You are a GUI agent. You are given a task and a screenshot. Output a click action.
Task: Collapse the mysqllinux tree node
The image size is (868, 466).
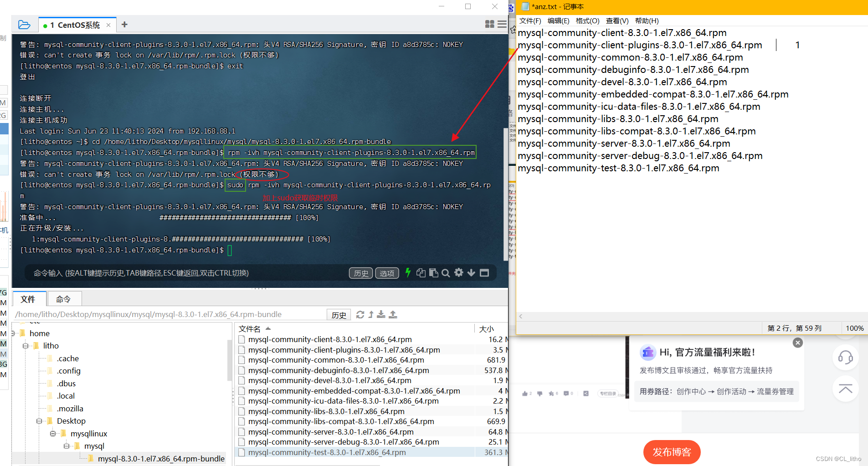[53, 434]
